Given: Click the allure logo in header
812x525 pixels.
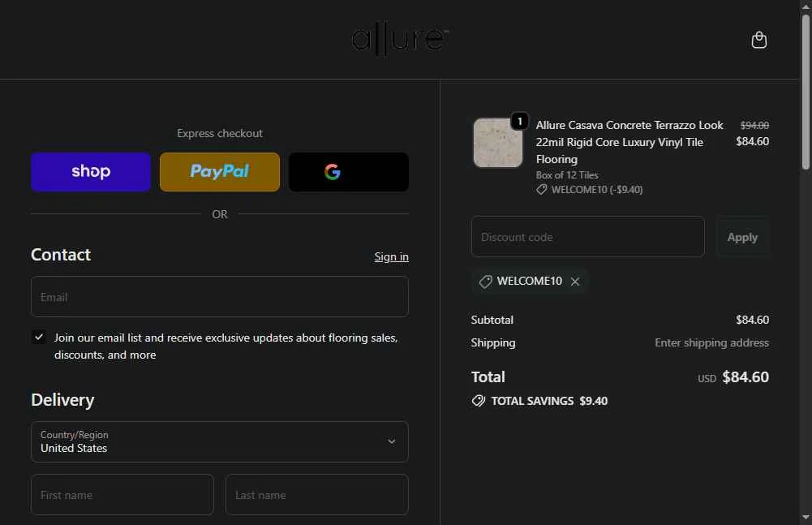Looking at the screenshot, I should click(x=400, y=39).
